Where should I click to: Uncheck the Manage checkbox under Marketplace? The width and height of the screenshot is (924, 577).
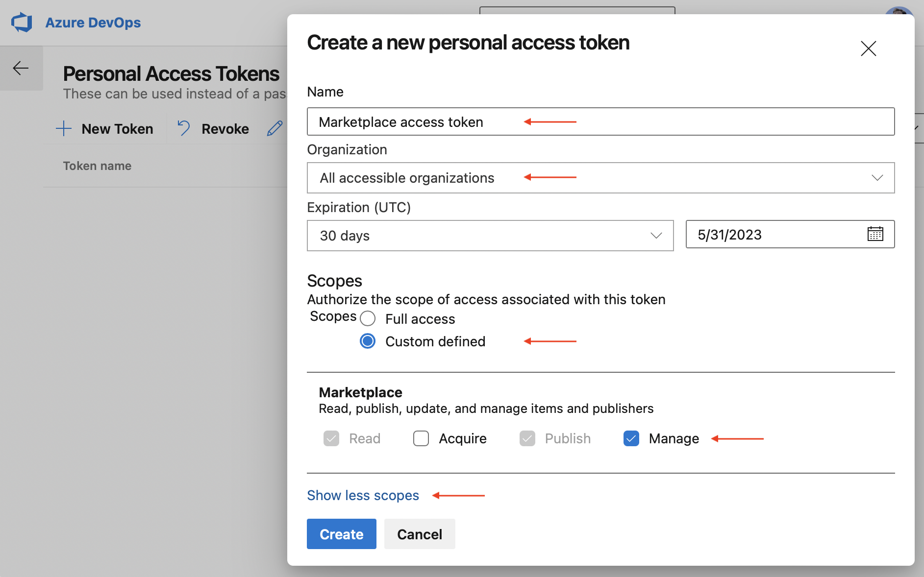click(x=631, y=438)
